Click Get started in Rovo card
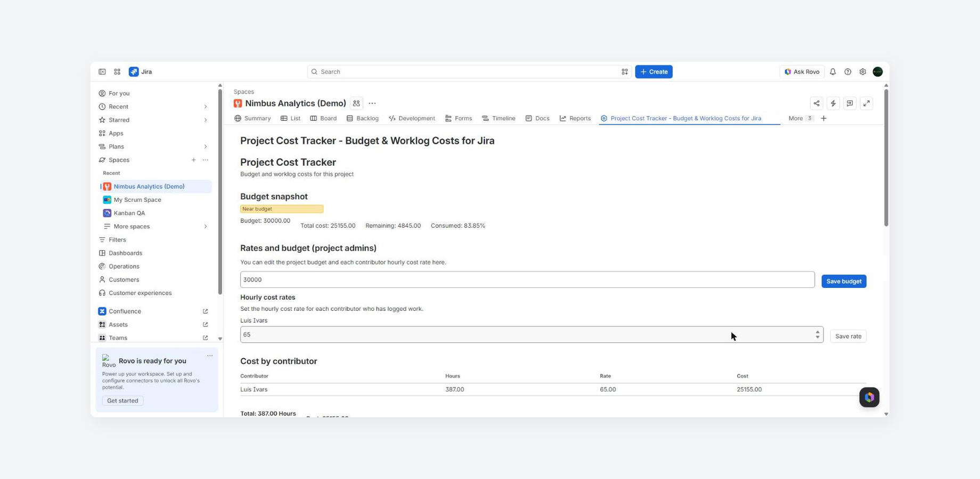This screenshot has width=980, height=479. [123, 401]
